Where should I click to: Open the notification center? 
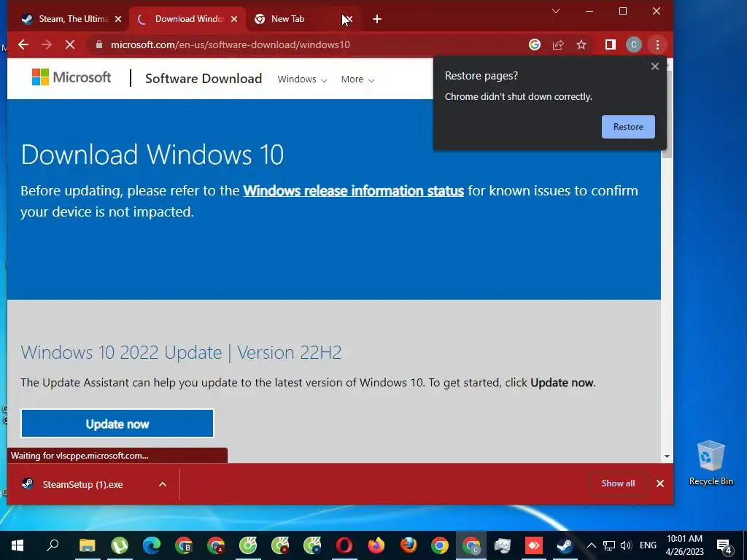(x=724, y=545)
